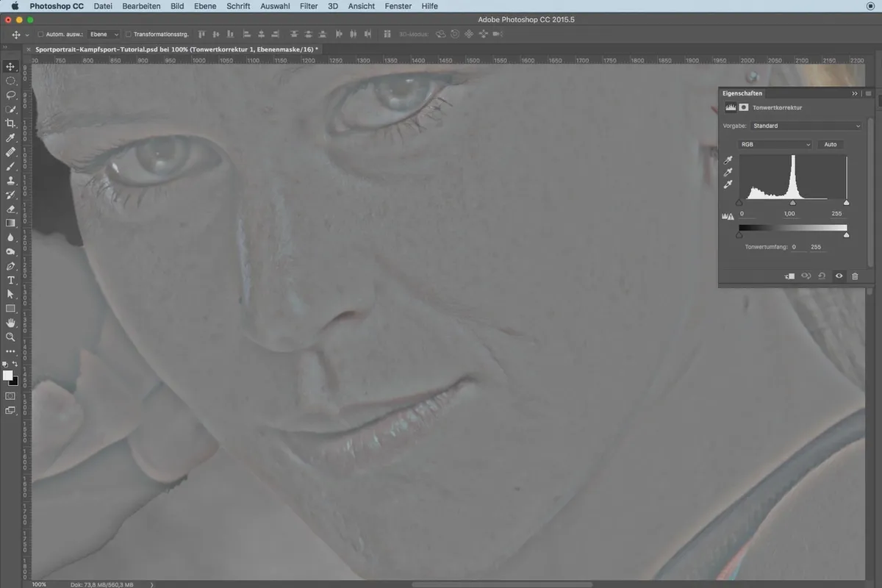Viewport: 882px width, 588px height.
Task: Open the Ebene menu
Action: click(x=205, y=6)
